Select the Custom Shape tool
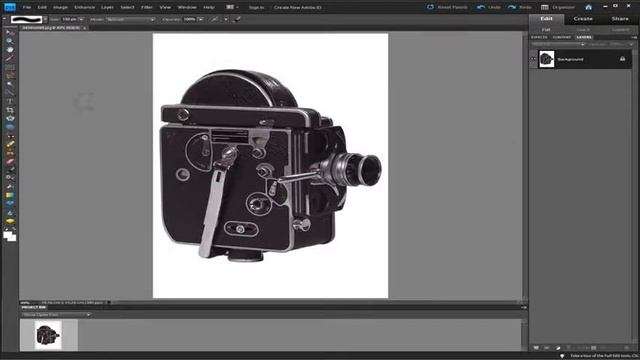The height and width of the screenshot is (360, 640). (x=10, y=204)
